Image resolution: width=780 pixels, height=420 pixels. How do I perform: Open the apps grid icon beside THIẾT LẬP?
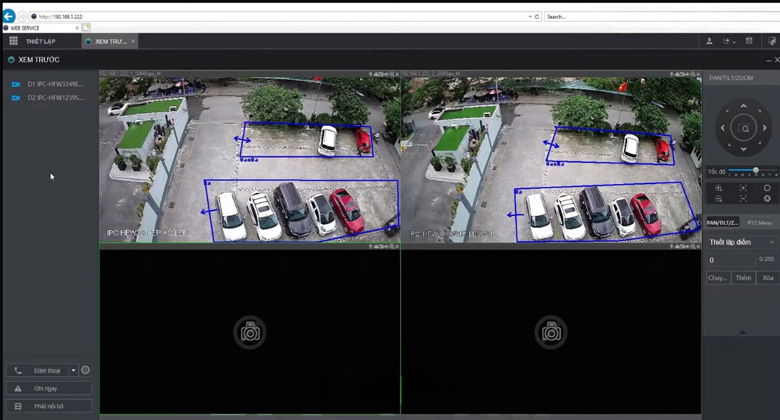click(x=13, y=41)
